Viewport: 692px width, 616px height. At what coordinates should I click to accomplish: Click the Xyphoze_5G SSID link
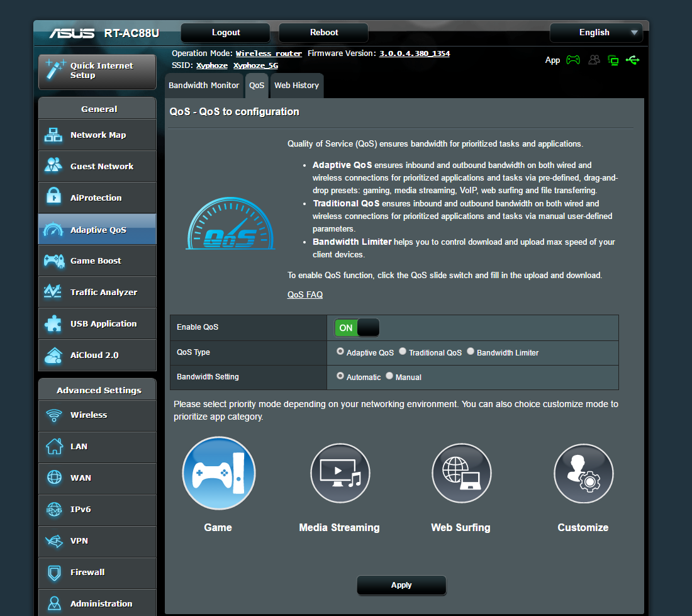pos(255,65)
